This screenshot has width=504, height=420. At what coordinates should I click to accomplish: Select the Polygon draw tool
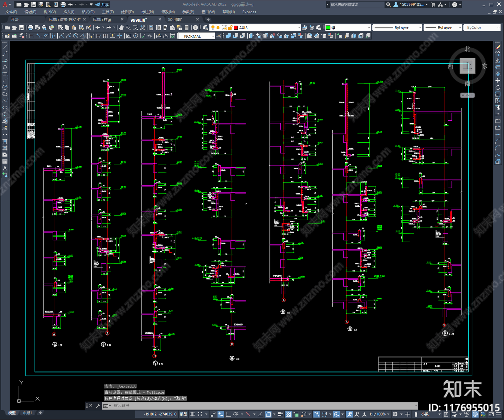(x=5, y=67)
